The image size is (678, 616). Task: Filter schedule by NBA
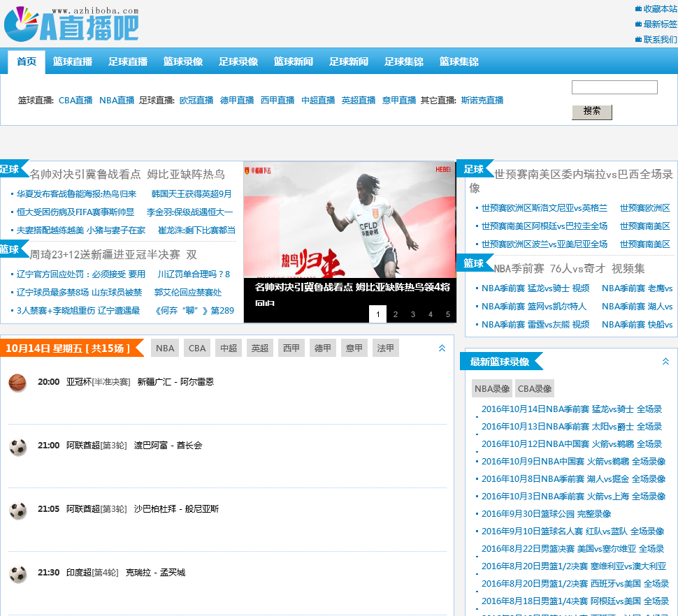[x=165, y=349]
